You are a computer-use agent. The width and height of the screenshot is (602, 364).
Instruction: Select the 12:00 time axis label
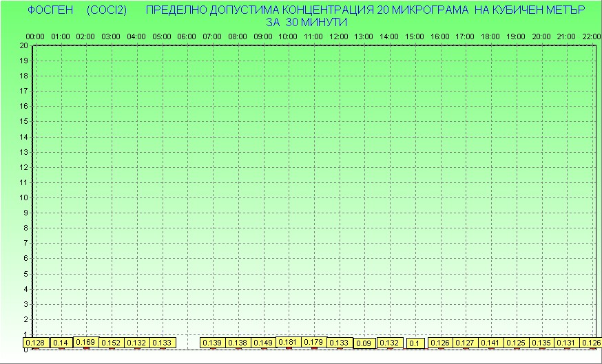click(x=338, y=36)
